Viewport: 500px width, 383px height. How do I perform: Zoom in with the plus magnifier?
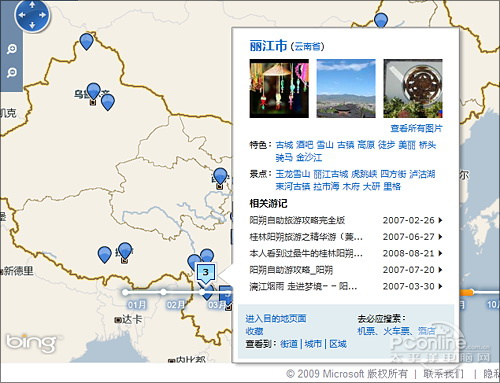point(12,49)
